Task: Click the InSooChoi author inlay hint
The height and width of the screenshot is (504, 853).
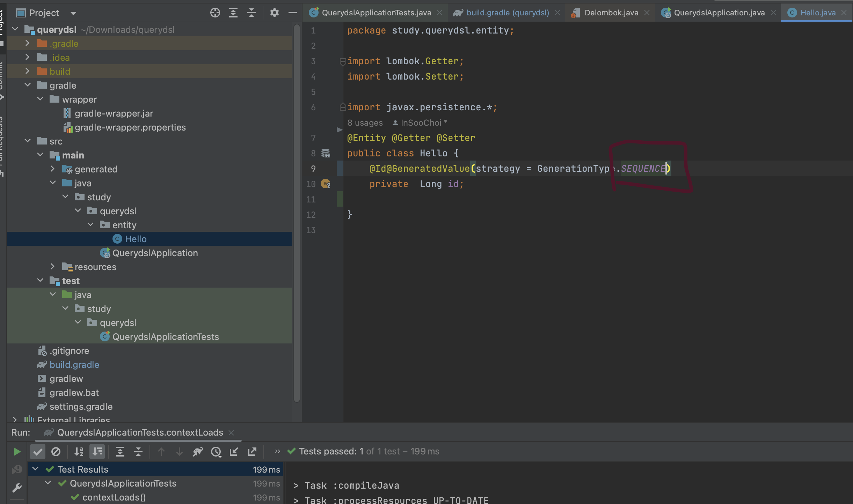Action: tap(420, 123)
